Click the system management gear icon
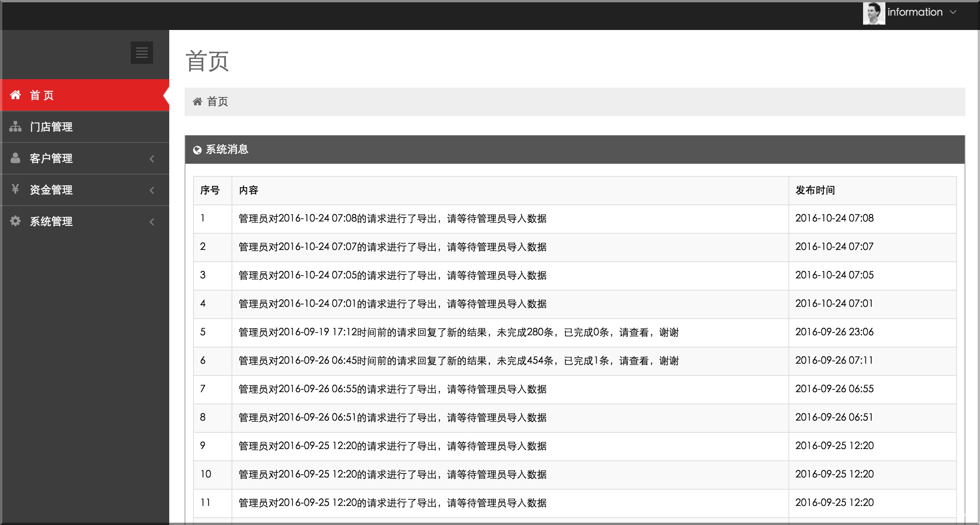Screen dimensions: 980x525 click(x=15, y=221)
